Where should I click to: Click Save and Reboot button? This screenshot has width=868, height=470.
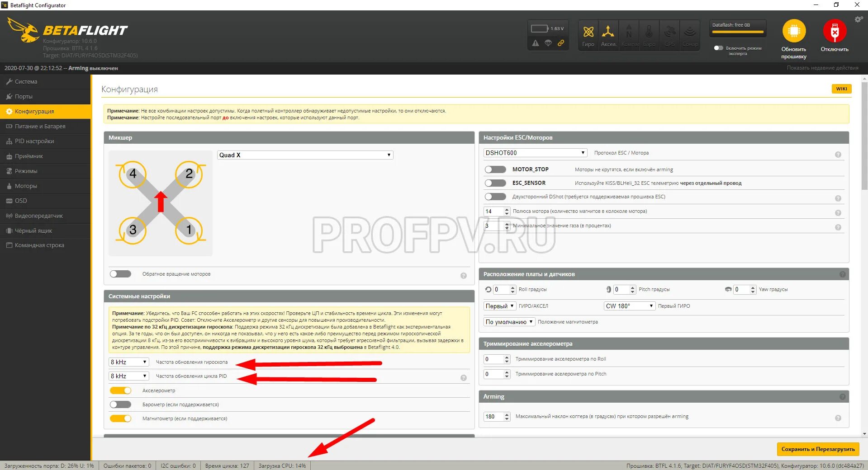pos(818,449)
